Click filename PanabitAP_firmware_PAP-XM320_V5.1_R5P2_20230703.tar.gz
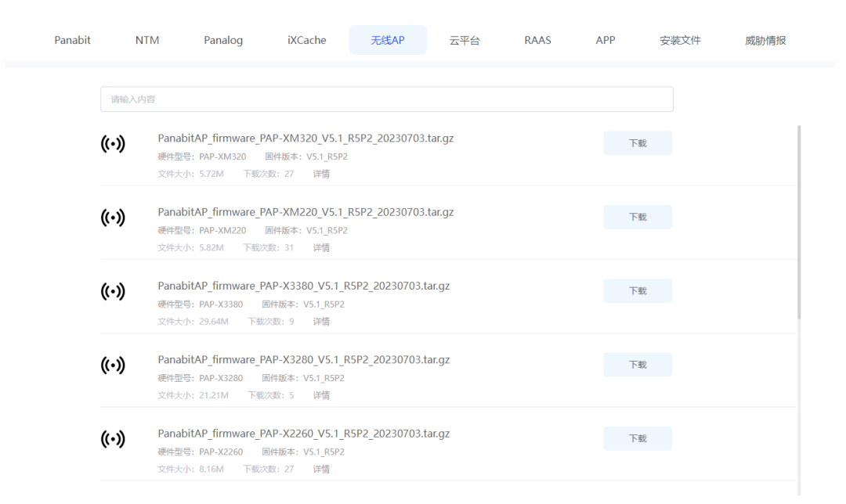 tap(305, 139)
